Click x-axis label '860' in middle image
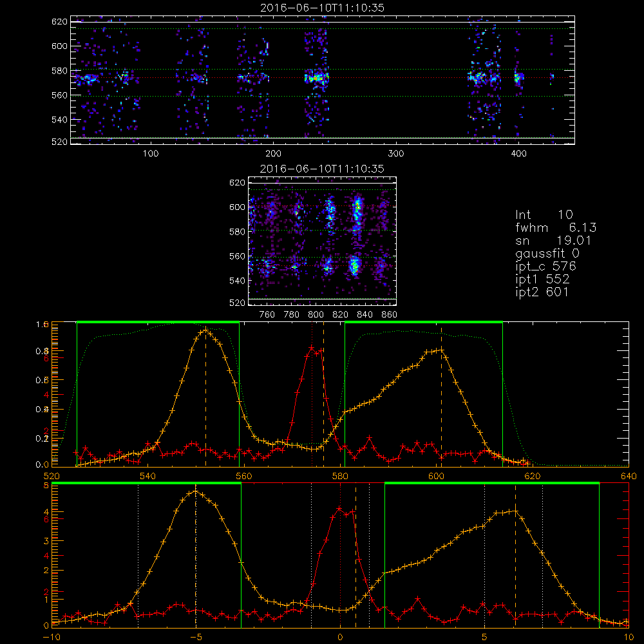The height and width of the screenshot is (644, 644). tap(390, 315)
